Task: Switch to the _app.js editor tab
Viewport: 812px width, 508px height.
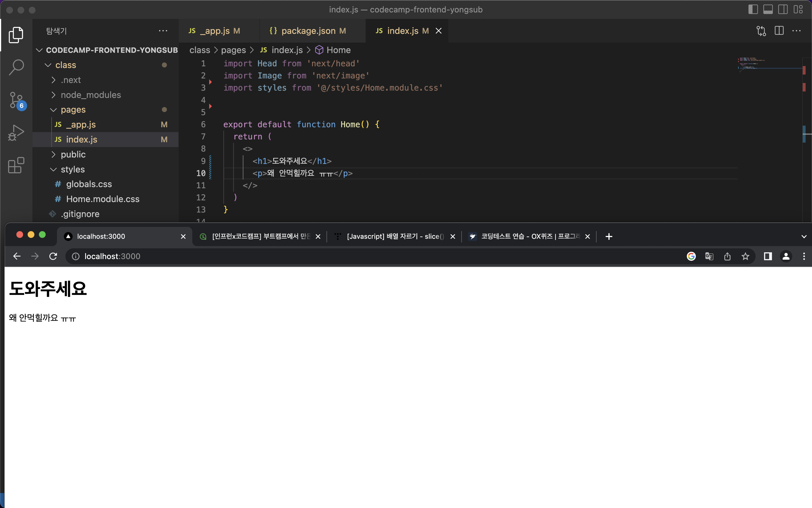Action: [219, 31]
